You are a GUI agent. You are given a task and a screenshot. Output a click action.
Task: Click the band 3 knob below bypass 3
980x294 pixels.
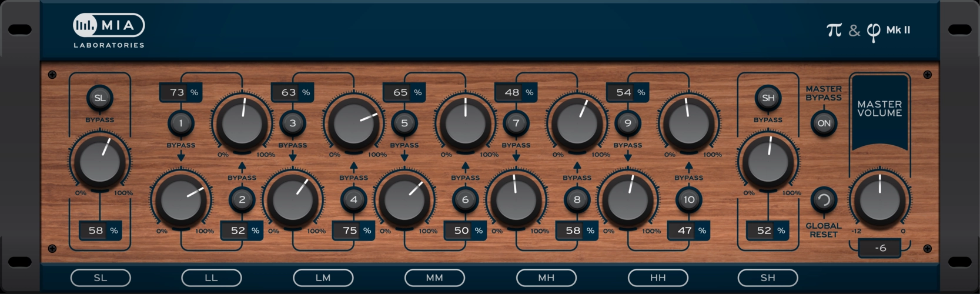(x=293, y=199)
